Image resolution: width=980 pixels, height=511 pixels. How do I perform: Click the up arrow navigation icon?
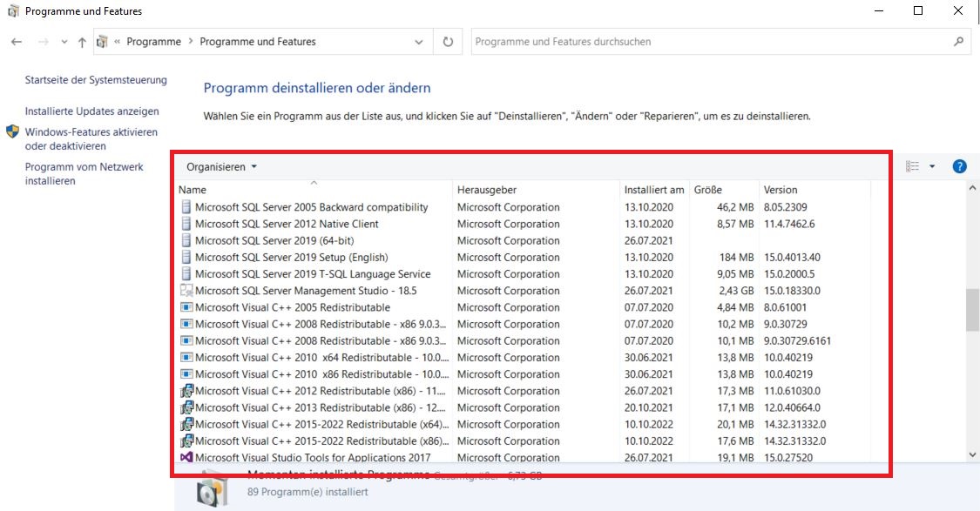(x=82, y=42)
